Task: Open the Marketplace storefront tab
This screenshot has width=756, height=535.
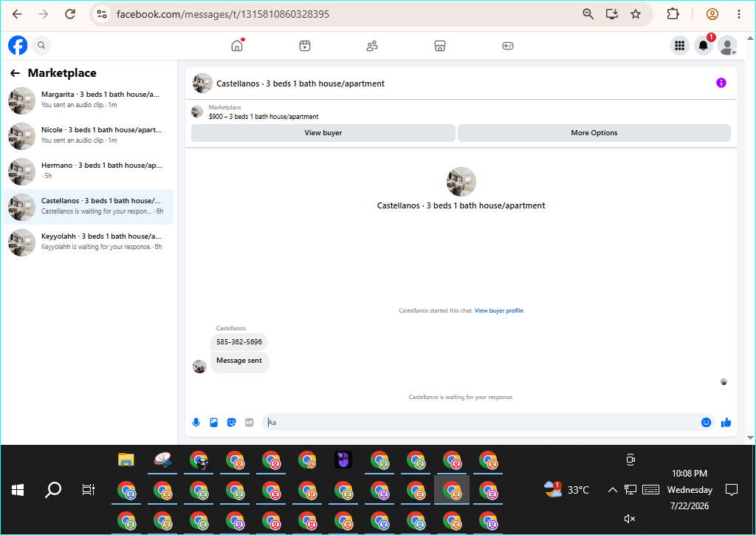Action: pyautogui.click(x=440, y=46)
